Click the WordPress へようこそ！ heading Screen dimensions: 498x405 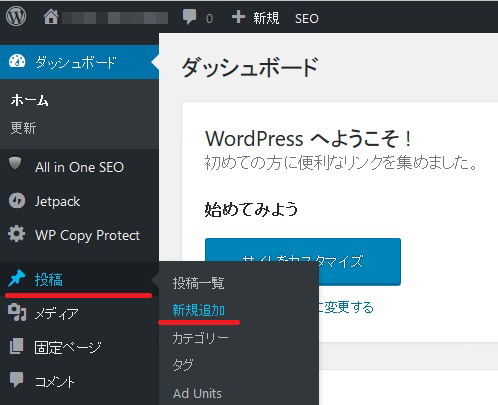tap(308, 138)
